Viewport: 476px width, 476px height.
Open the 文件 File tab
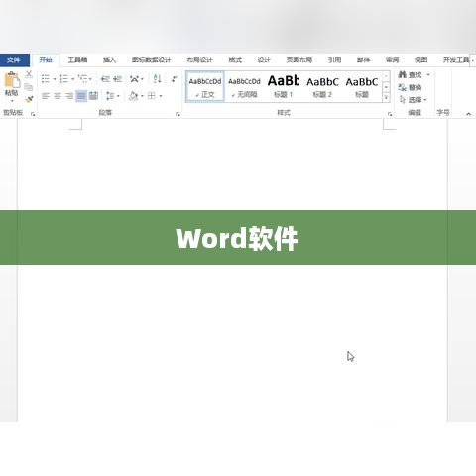14,60
